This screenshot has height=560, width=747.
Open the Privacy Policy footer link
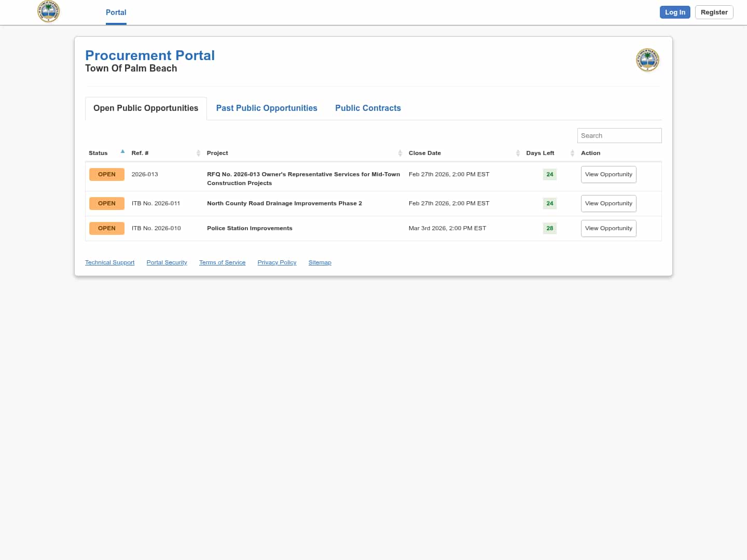pos(277,262)
